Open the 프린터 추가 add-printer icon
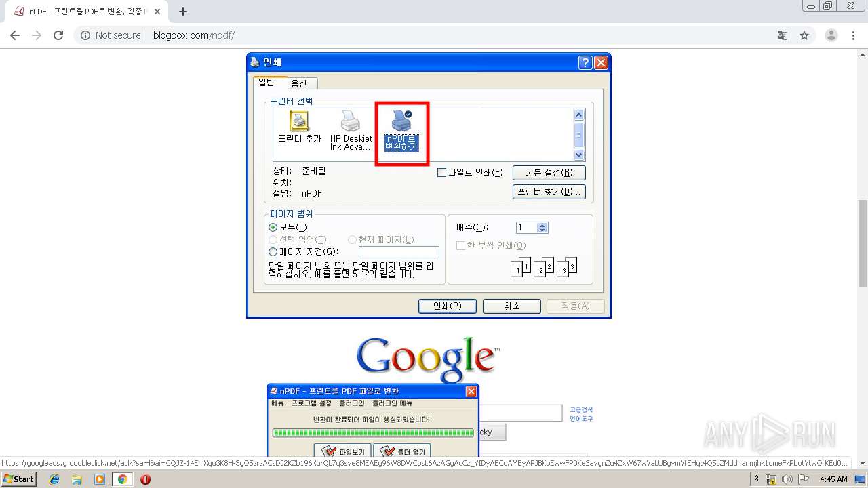868x488 pixels. (x=299, y=127)
